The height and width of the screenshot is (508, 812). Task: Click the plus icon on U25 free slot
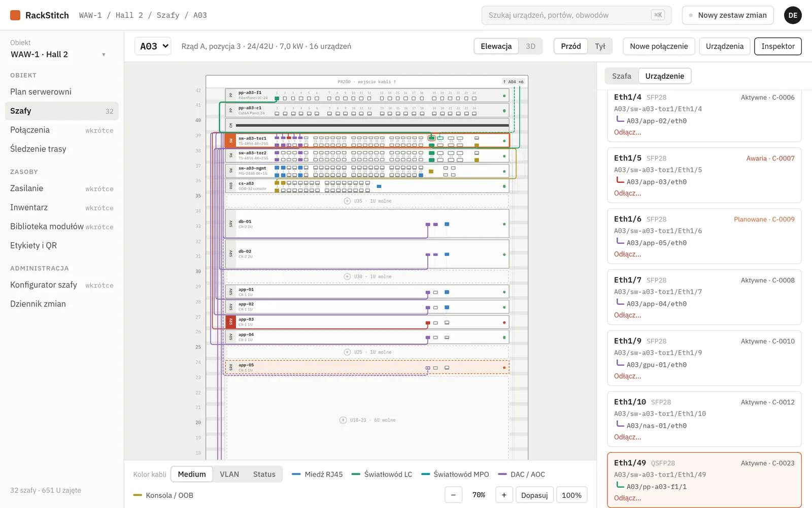pos(347,352)
